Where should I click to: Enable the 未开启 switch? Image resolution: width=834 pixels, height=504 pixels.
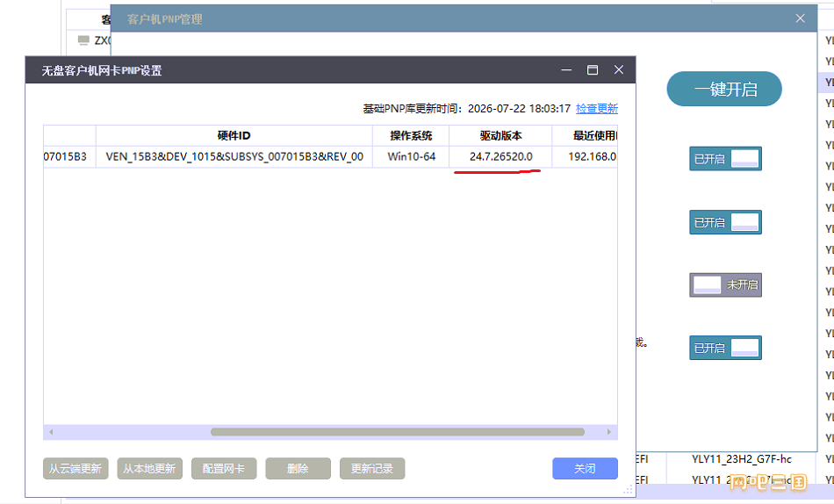(x=725, y=284)
